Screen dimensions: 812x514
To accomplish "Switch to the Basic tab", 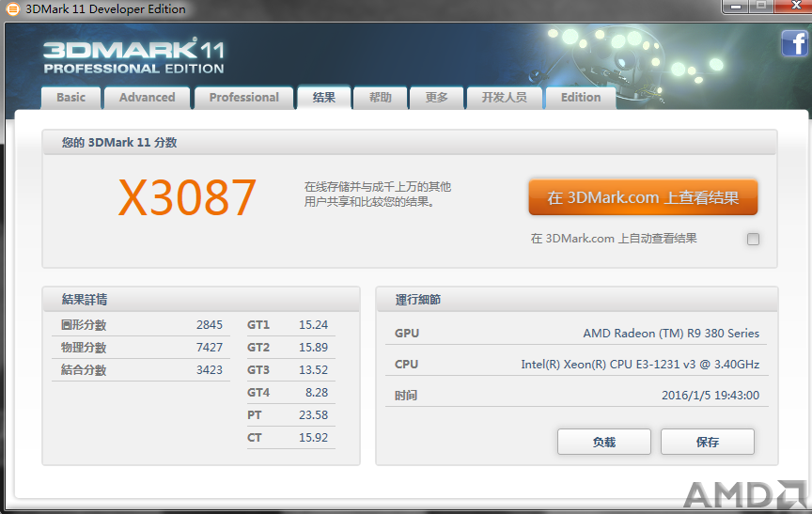I will [x=70, y=98].
